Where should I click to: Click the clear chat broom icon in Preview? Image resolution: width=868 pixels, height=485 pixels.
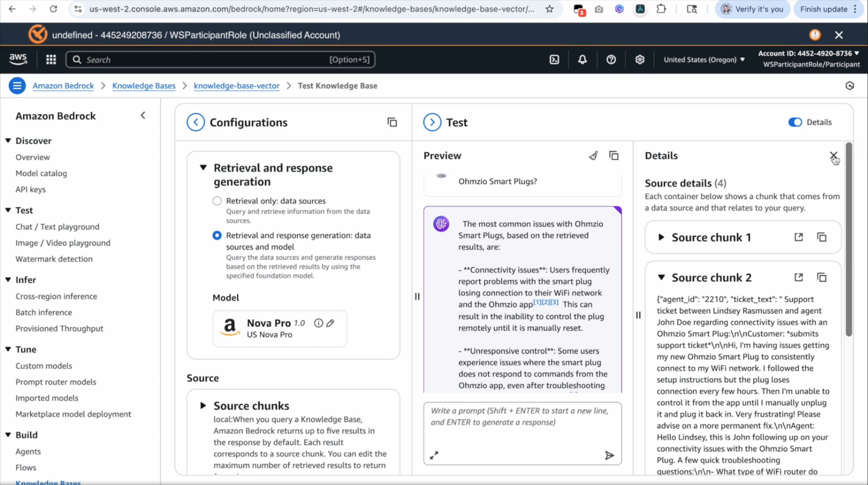(x=593, y=155)
